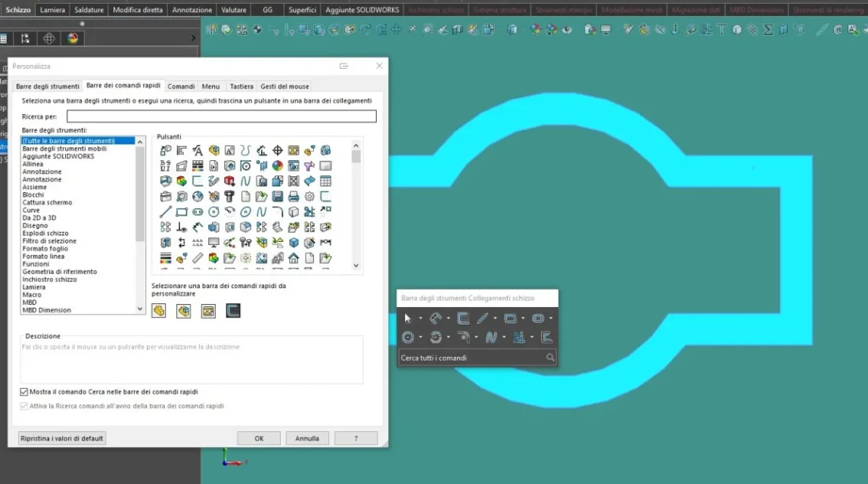Click the magnifier icon in Cerca tutti i comandi
This screenshot has width=868, height=484.
pyautogui.click(x=549, y=358)
